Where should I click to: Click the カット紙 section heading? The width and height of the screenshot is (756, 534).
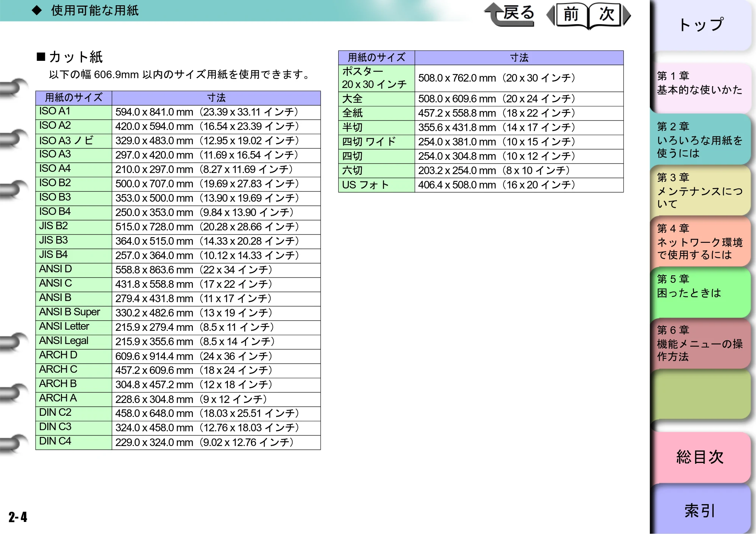pos(70,57)
